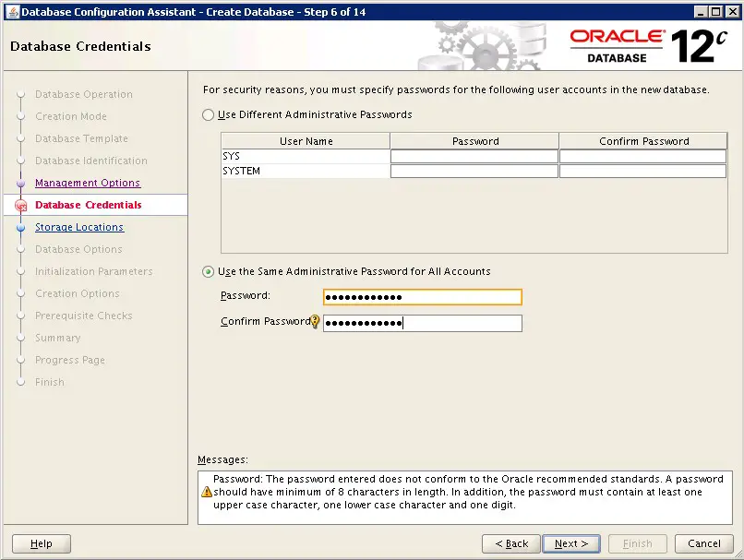Click the Back button

pyautogui.click(x=511, y=544)
